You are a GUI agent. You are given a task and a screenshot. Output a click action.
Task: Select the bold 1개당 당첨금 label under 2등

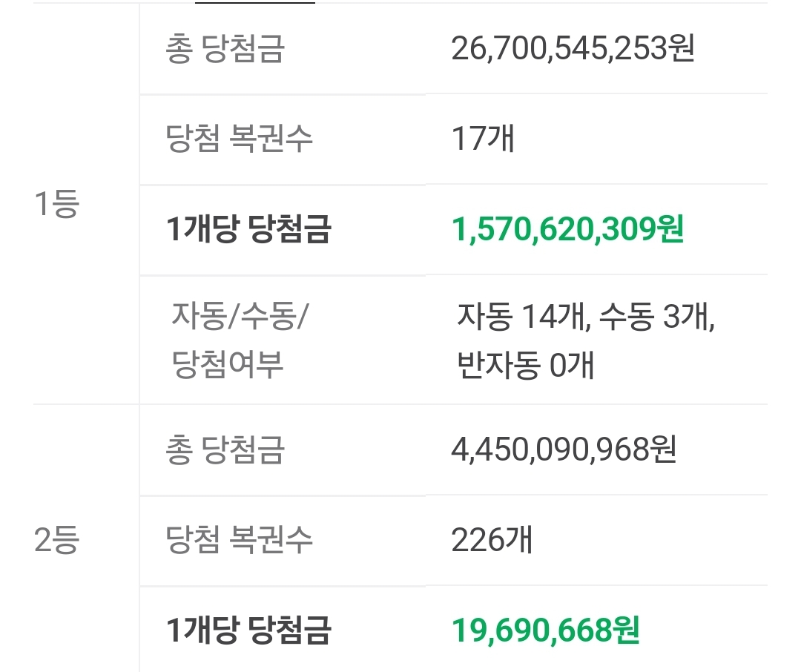(x=248, y=630)
